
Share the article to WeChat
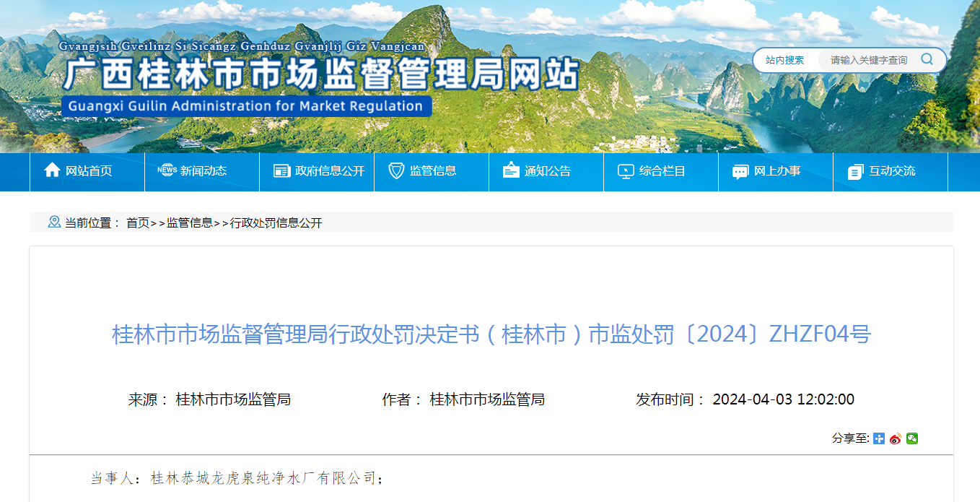point(912,438)
